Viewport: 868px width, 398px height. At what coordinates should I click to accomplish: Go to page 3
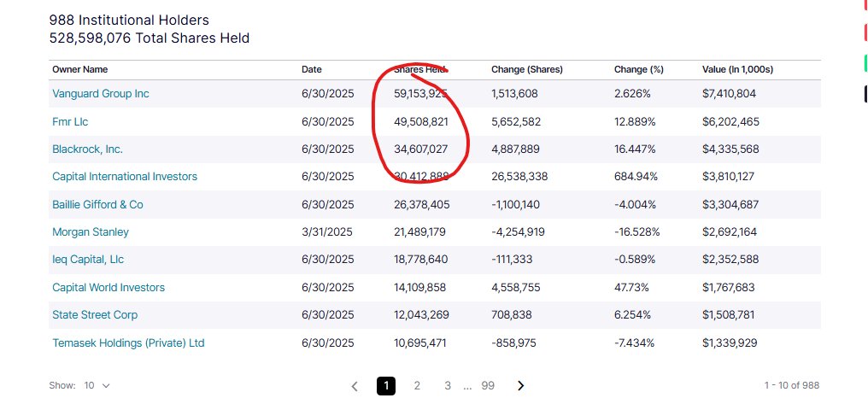(448, 386)
